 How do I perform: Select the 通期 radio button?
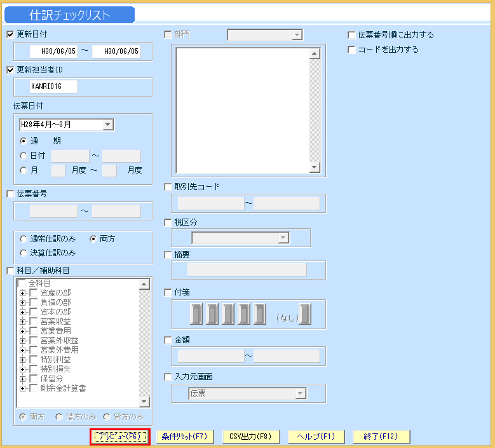coord(24,141)
